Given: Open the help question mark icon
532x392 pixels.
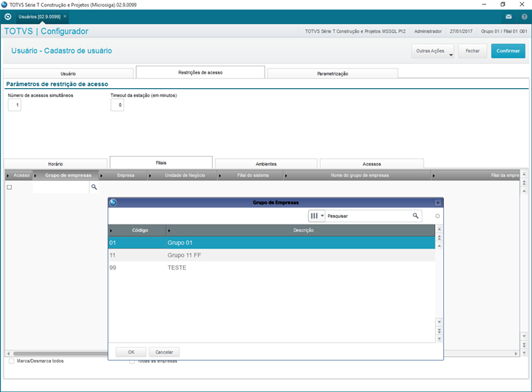Looking at the screenshot, I should click(524, 17).
